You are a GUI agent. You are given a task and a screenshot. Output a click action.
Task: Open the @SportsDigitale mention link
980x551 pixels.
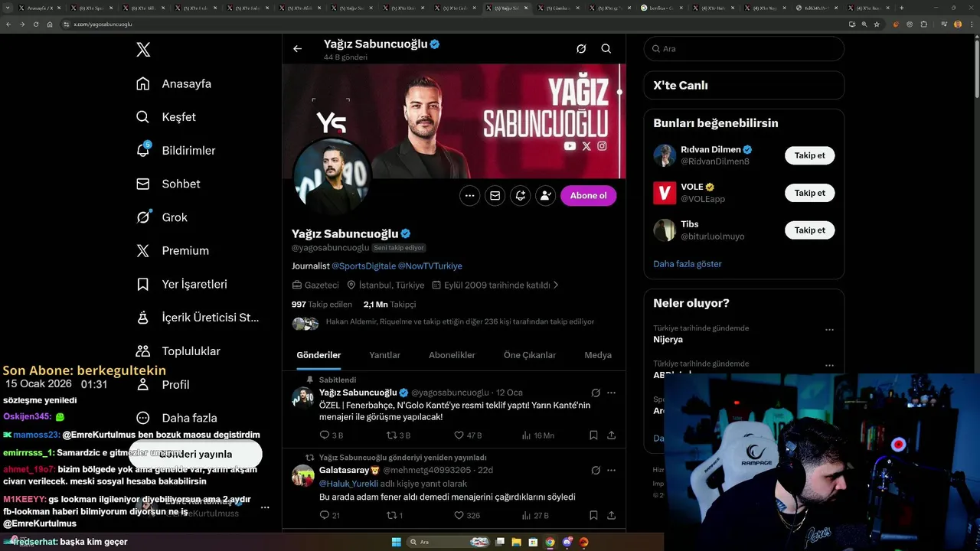(x=364, y=266)
